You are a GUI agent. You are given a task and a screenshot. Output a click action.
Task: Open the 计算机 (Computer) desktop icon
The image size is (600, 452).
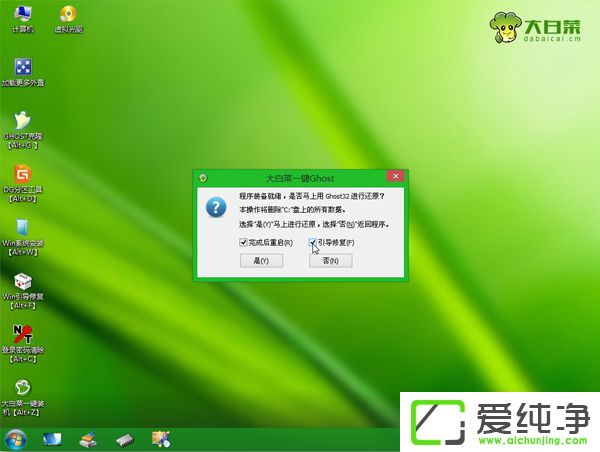click(x=22, y=15)
